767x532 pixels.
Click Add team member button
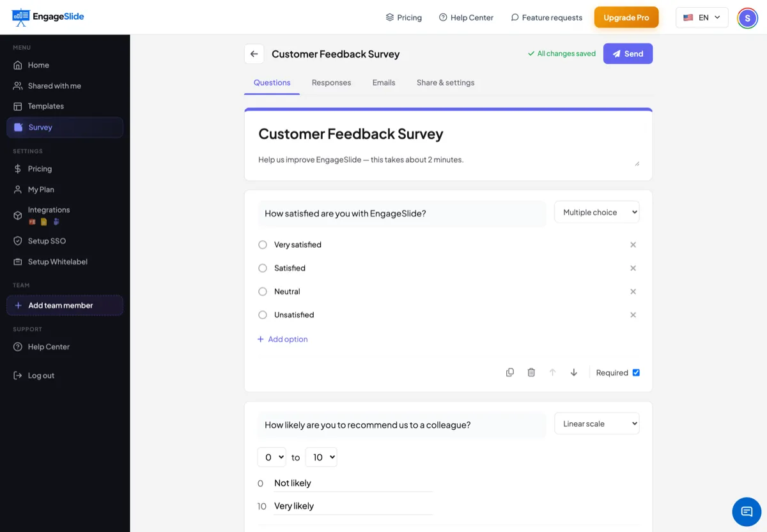[65, 305]
